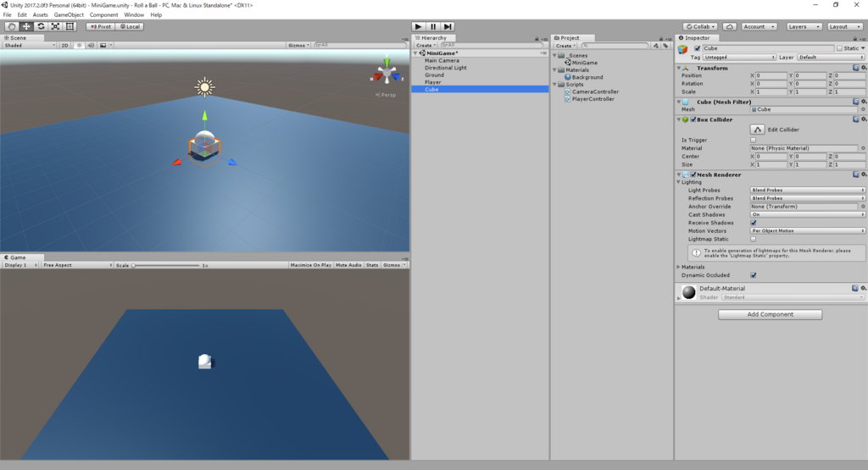Viewport: 868px width, 470px height.
Task: Open Cast Shadows dropdown
Action: [x=808, y=214]
